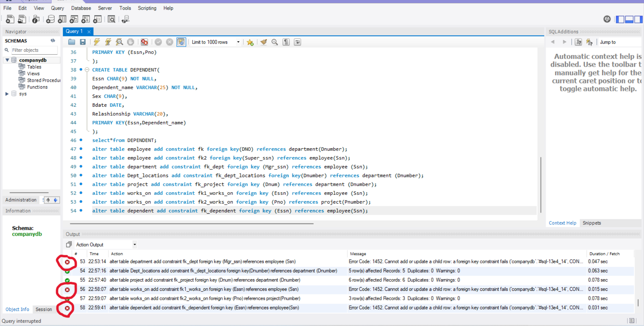Image resolution: width=644 pixels, height=326 pixels.
Task: Search table data icon
Action: pos(111,19)
